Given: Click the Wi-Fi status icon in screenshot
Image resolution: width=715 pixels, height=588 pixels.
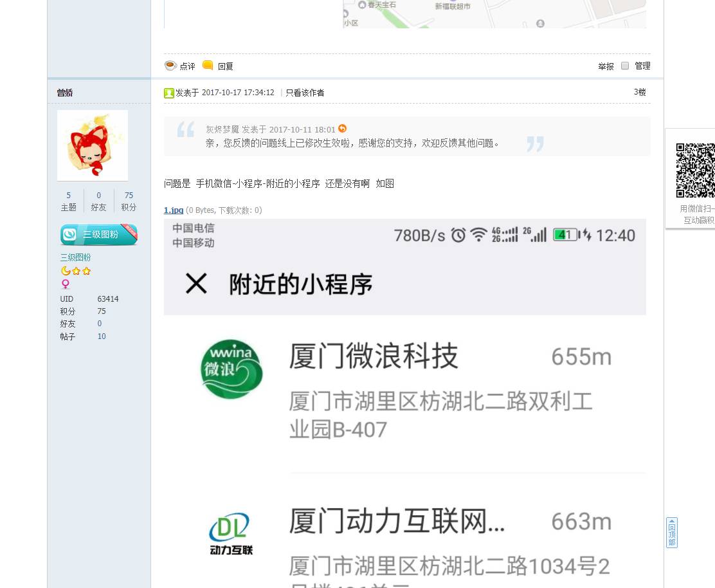Looking at the screenshot, I should click(478, 235).
